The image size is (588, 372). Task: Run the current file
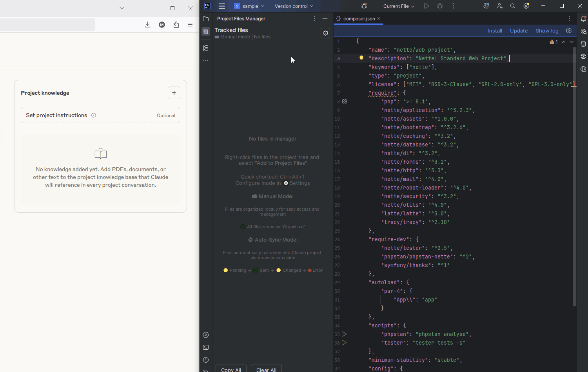pos(426,6)
